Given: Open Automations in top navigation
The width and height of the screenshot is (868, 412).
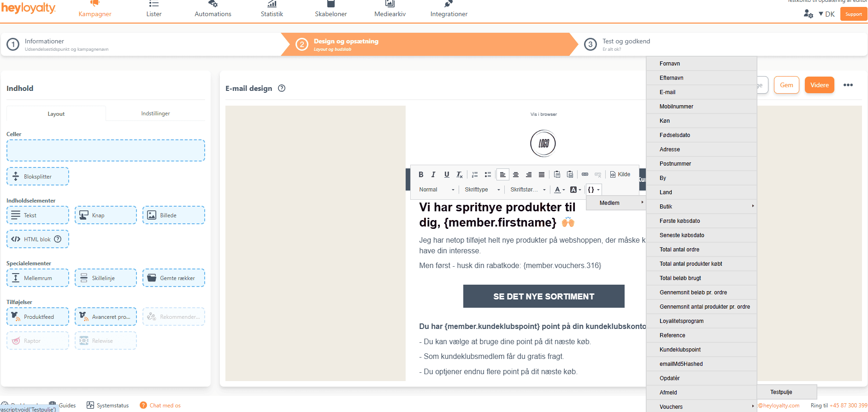Looking at the screenshot, I should pyautogui.click(x=213, y=10).
